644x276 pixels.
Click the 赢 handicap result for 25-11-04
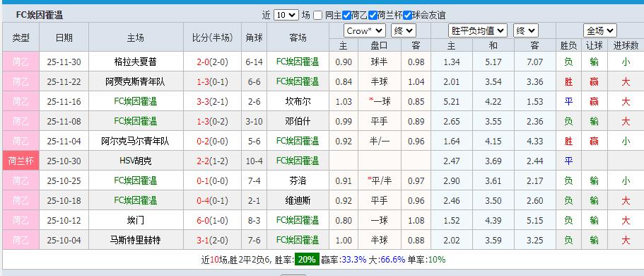pyautogui.click(x=594, y=141)
